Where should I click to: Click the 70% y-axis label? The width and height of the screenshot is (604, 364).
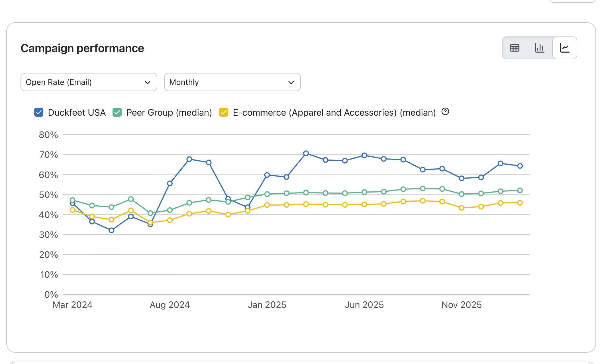point(48,155)
